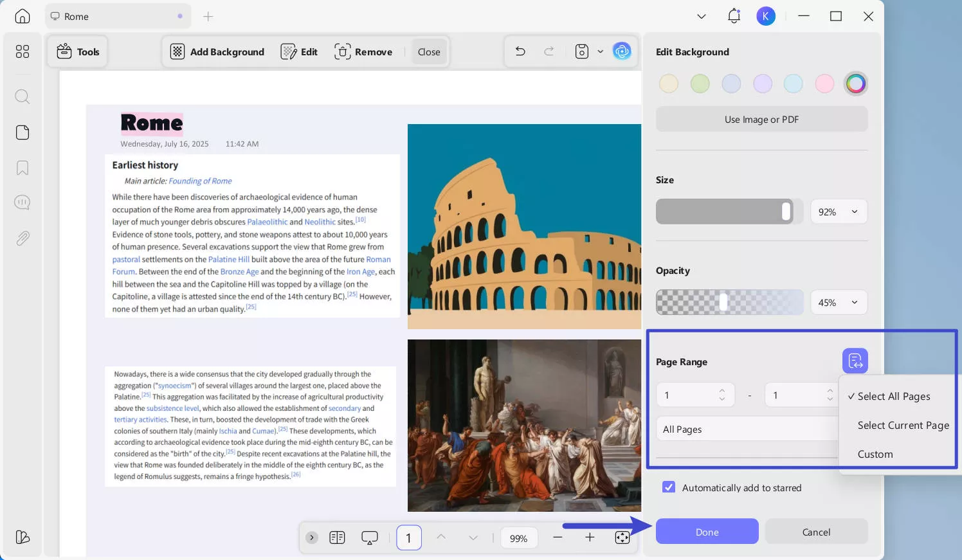Switch to two-page reading view icon
Image resolution: width=962 pixels, height=560 pixels.
(337, 537)
